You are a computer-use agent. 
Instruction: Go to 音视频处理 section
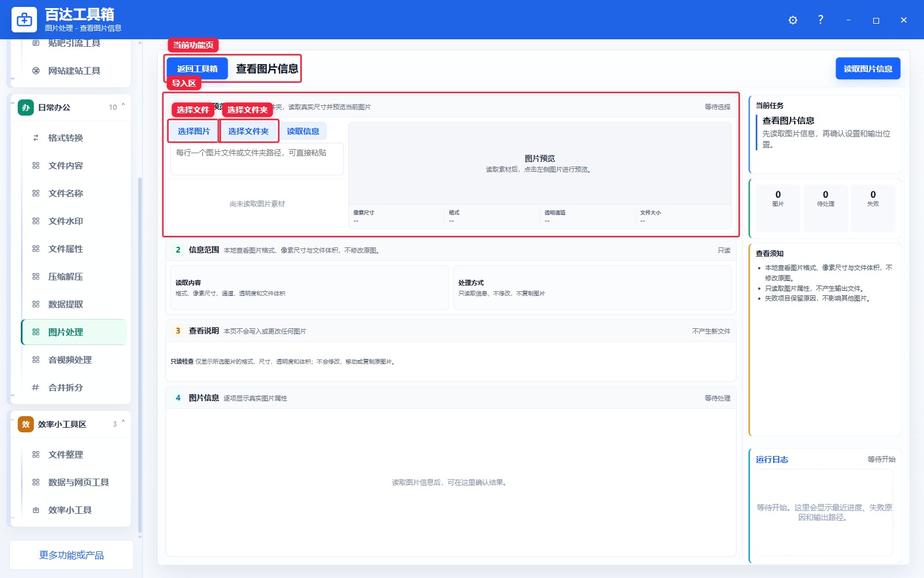(x=74, y=360)
